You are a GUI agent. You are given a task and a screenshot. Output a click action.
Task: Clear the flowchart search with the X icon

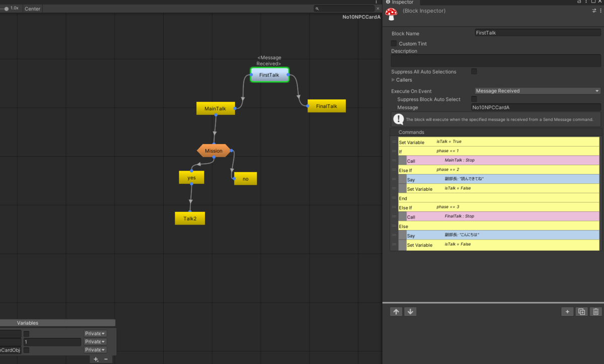pos(377,9)
